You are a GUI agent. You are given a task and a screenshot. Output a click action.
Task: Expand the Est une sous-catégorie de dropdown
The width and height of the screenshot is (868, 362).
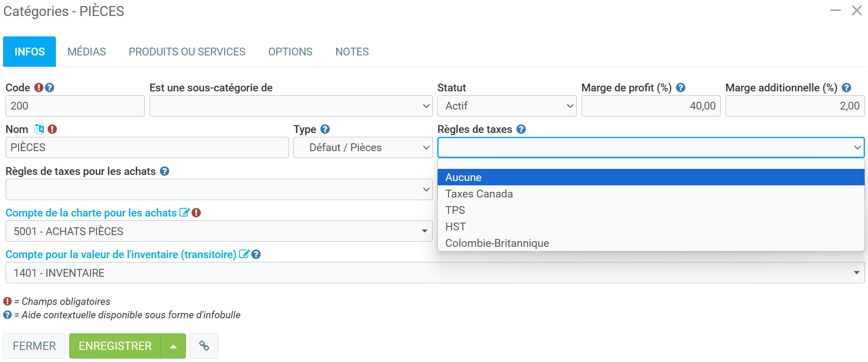tap(291, 106)
